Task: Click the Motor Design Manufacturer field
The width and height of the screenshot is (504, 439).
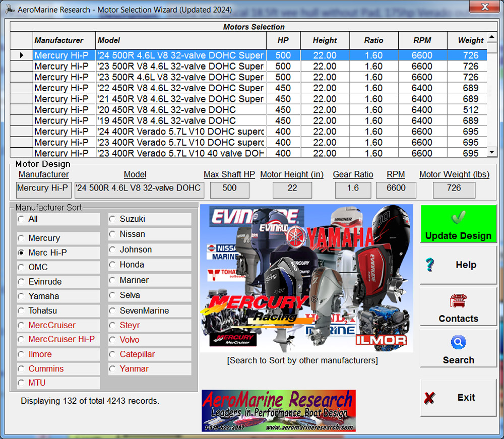Action: coord(43,190)
